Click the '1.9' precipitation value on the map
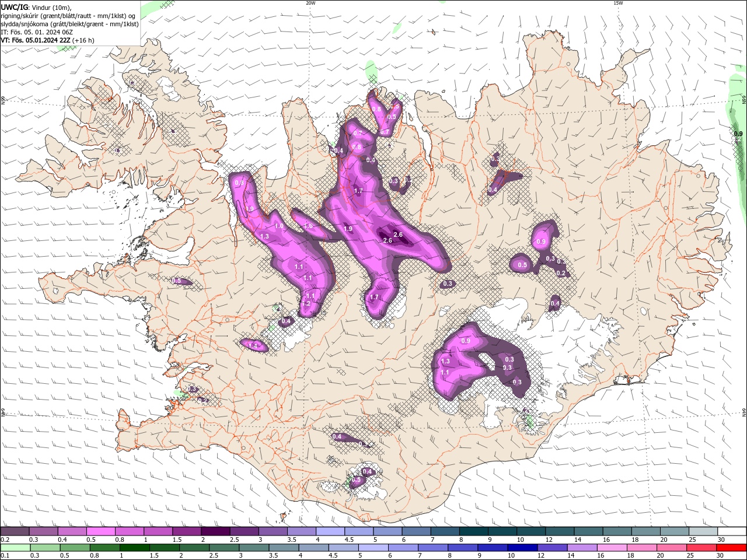Image resolution: width=747 pixels, height=560 pixels. point(348,229)
